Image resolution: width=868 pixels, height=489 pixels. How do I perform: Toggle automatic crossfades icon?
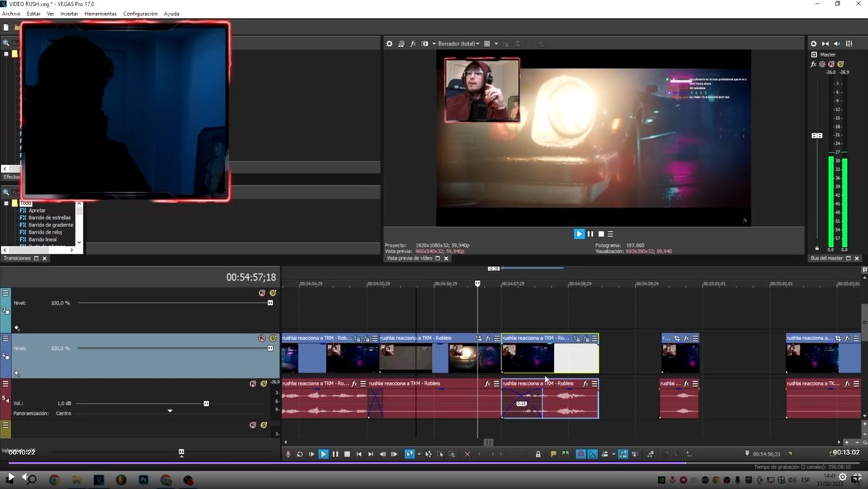(592, 454)
